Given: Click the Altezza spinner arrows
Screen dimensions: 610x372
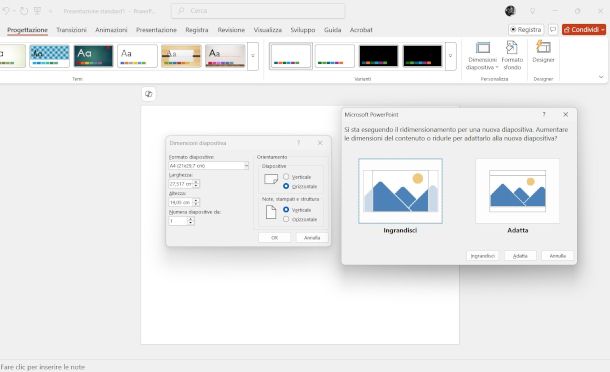Looking at the screenshot, I should [x=196, y=202].
